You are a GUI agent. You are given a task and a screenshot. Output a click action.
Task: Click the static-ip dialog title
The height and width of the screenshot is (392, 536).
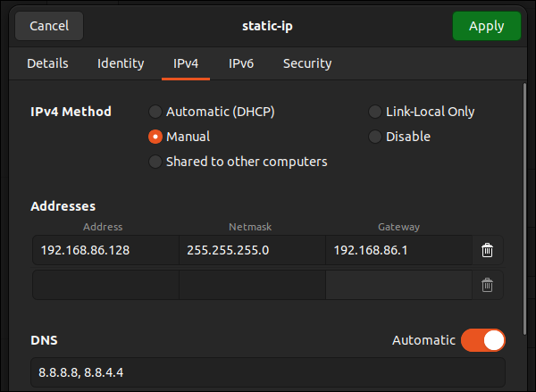[267, 26]
